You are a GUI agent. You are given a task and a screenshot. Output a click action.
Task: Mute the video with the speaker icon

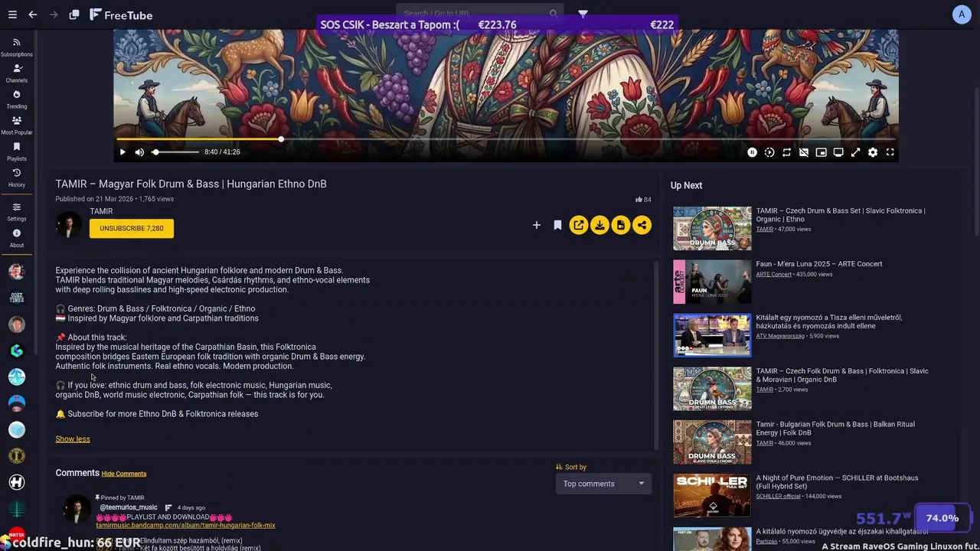pos(139,152)
